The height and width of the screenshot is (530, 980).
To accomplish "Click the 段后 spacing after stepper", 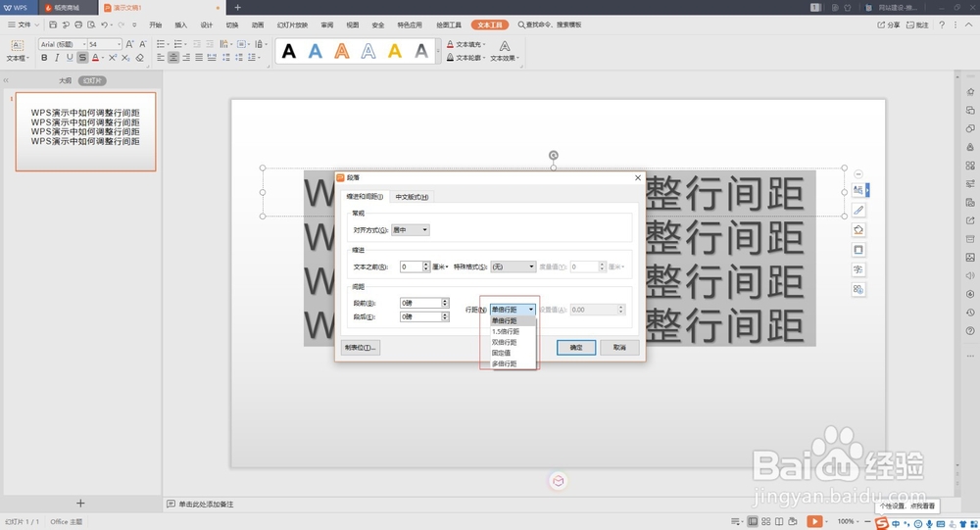I will (x=445, y=316).
